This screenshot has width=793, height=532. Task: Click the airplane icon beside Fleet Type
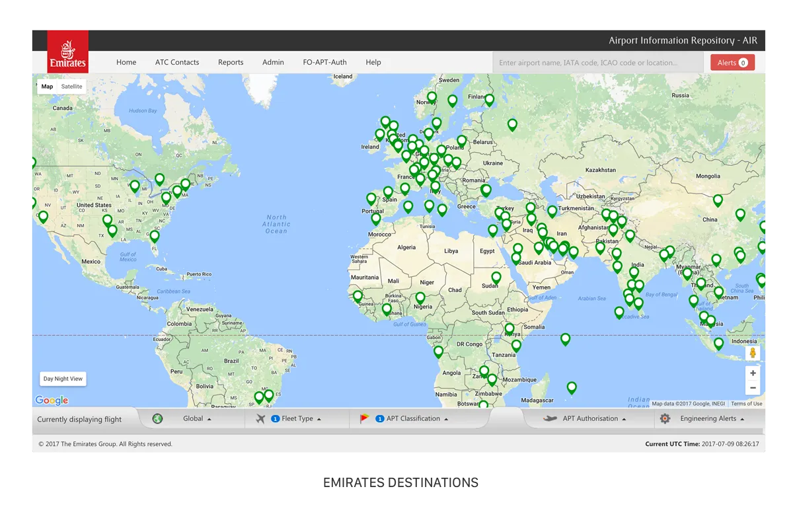(260, 418)
